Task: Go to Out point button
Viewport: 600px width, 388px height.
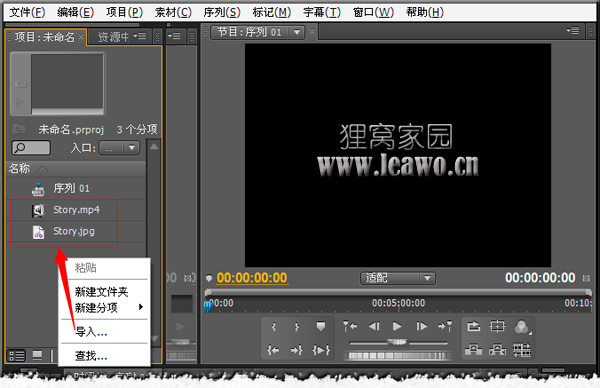Action: point(297,350)
